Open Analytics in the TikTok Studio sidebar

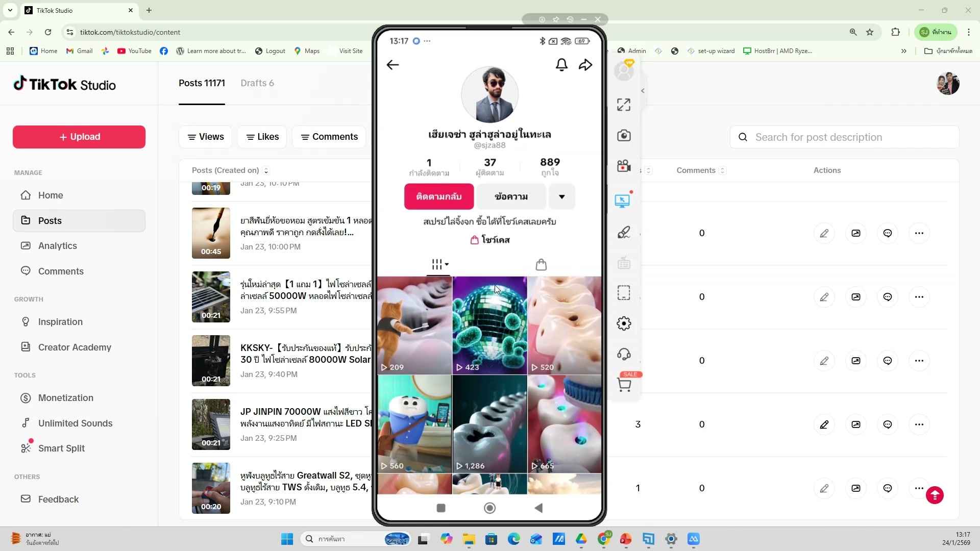point(58,245)
